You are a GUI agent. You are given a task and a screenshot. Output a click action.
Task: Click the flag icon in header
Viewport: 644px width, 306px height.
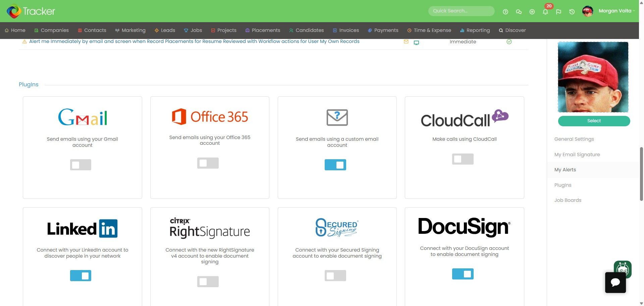(x=558, y=12)
